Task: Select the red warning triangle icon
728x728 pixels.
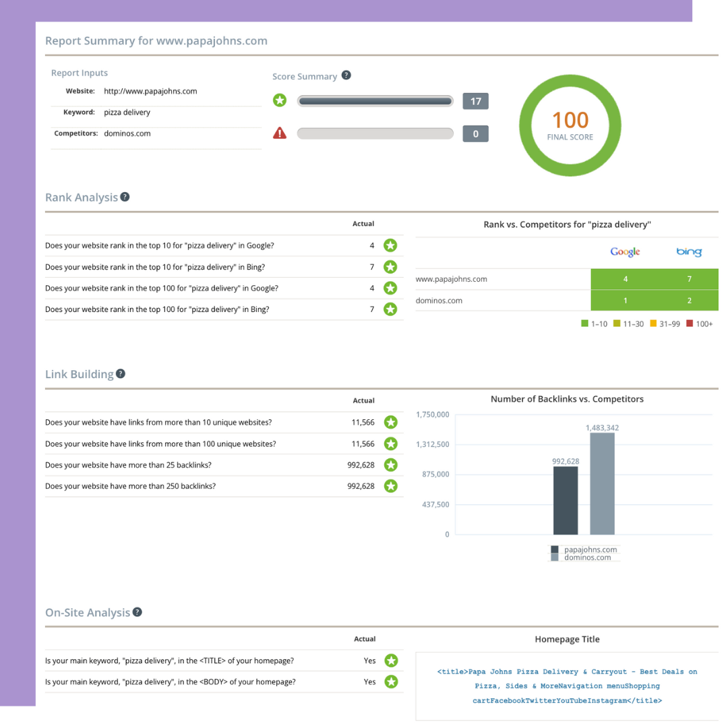Action: pos(280,133)
